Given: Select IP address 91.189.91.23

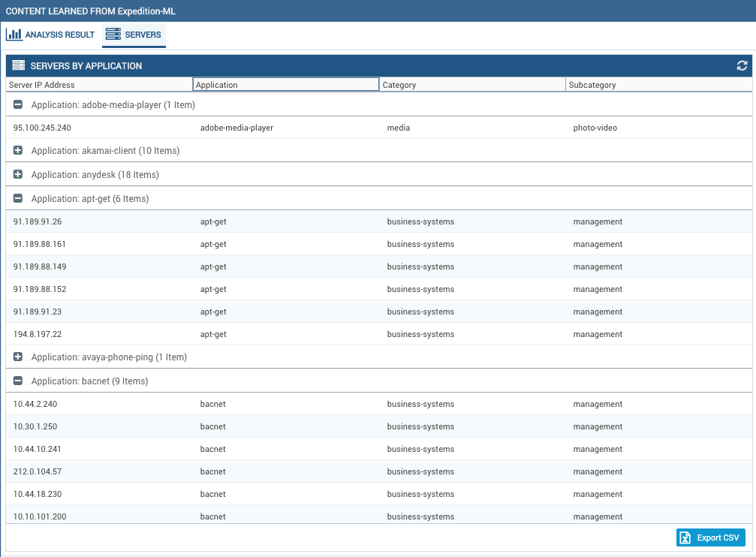Looking at the screenshot, I should [38, 312].
